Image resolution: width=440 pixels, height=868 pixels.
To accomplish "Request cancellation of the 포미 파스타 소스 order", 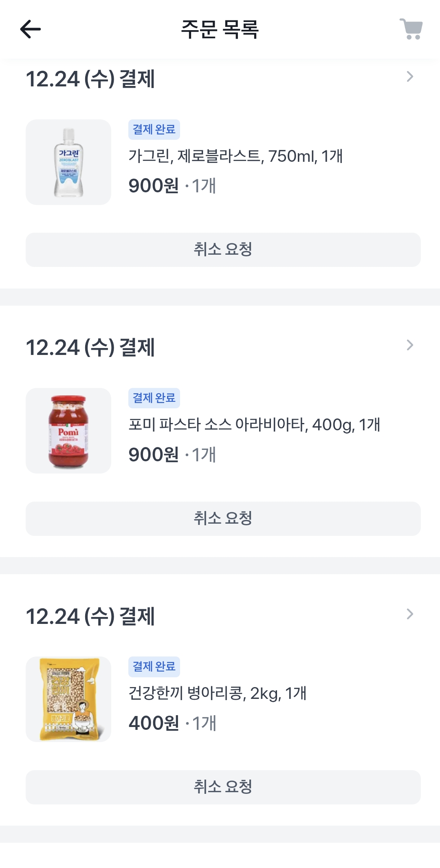I will tap(223, 518).
